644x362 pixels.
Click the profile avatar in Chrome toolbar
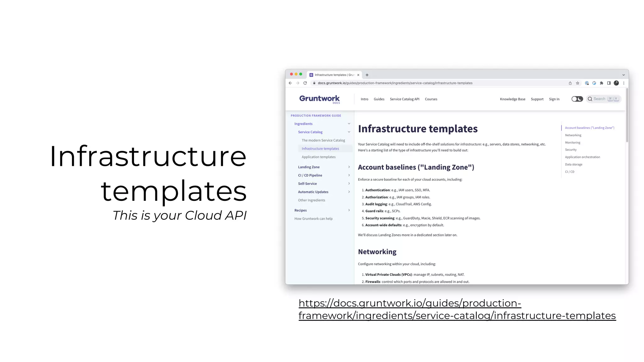click(x=616, y=83)
